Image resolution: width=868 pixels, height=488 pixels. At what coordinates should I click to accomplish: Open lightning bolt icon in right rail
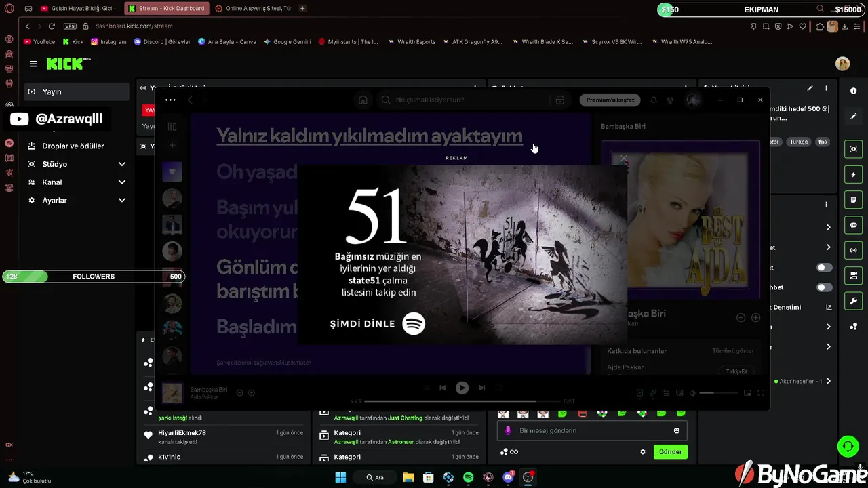(853, 174)
